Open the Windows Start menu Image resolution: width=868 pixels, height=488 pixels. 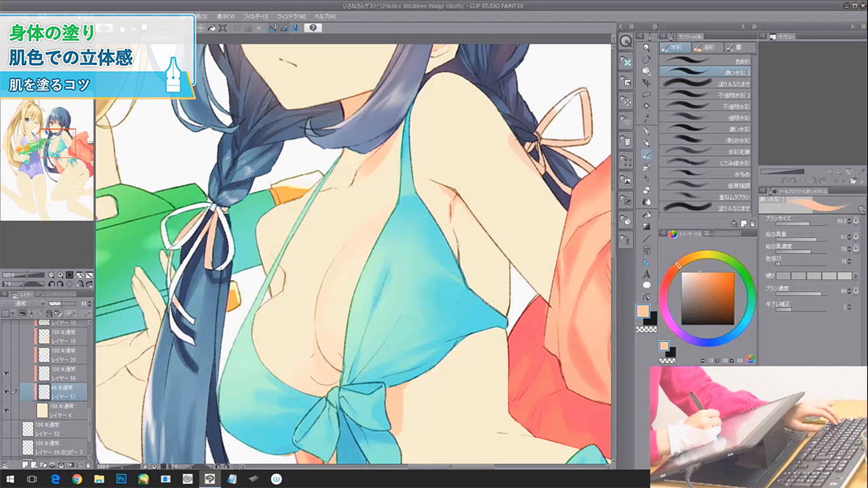(10, 479)
